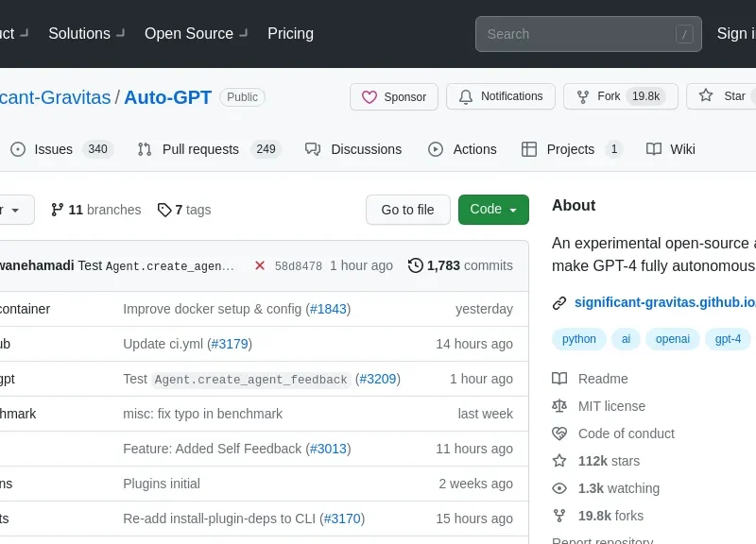Open the 'Feature: Added Self Feedback' commit message
Screen dimensions: 756x544
(x=212, y=449)
